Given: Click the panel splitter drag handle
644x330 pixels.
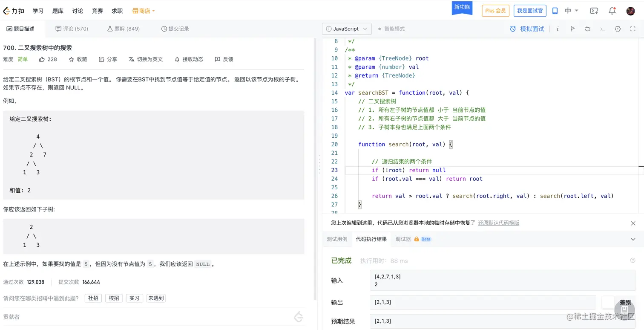Looking at the screenshot, I should tap(319, 165).
